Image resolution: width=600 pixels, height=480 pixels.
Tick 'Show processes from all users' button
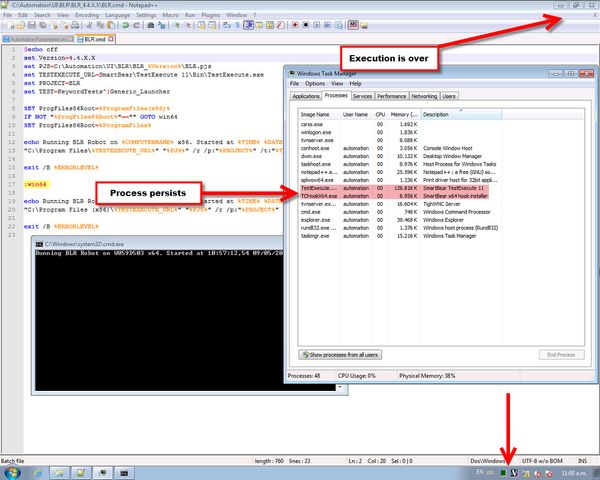pyautogui.click(x=342, y=355)
